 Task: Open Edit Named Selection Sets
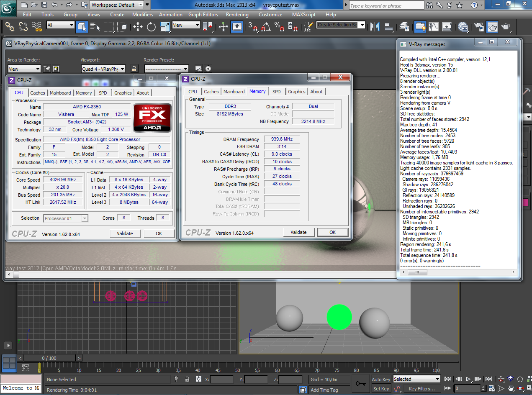pyautogui.click(x=308, y=27)
